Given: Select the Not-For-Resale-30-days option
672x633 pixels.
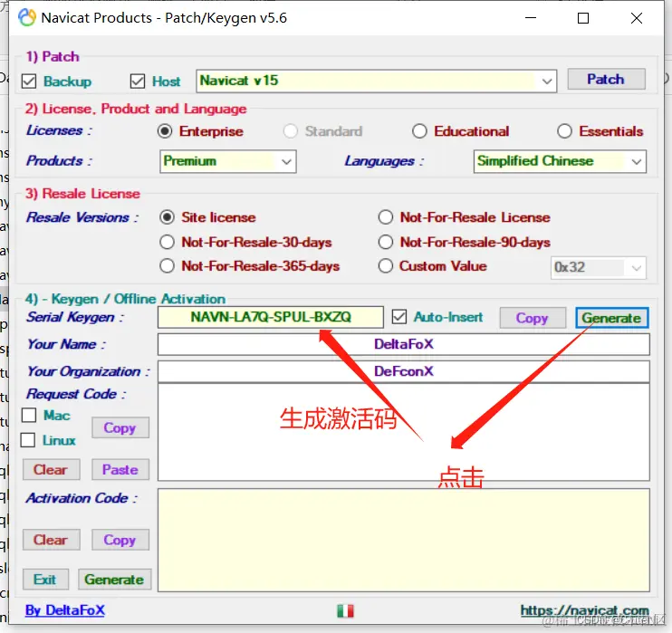Looking at the screenshot, I should point(168,242).
